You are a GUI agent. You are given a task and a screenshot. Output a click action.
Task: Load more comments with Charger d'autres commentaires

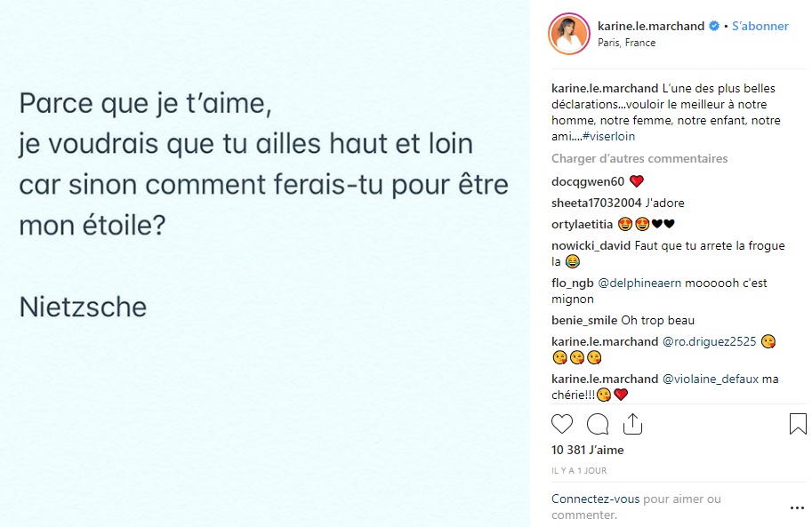pos(639,158)
